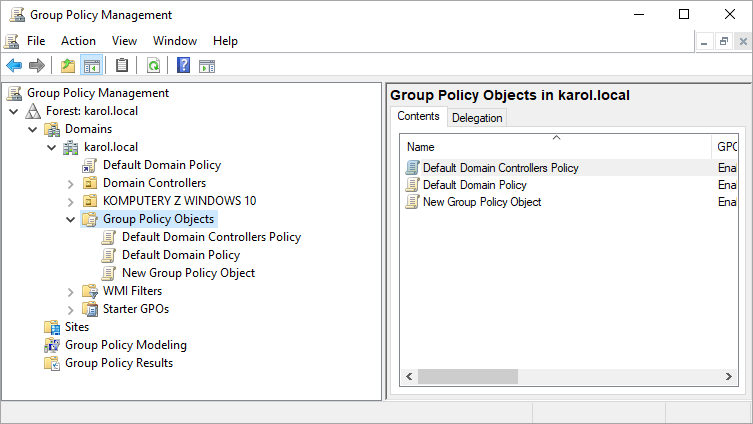
Task: Click the Refresh toolbar icon
Action: [x=153, y=66]
